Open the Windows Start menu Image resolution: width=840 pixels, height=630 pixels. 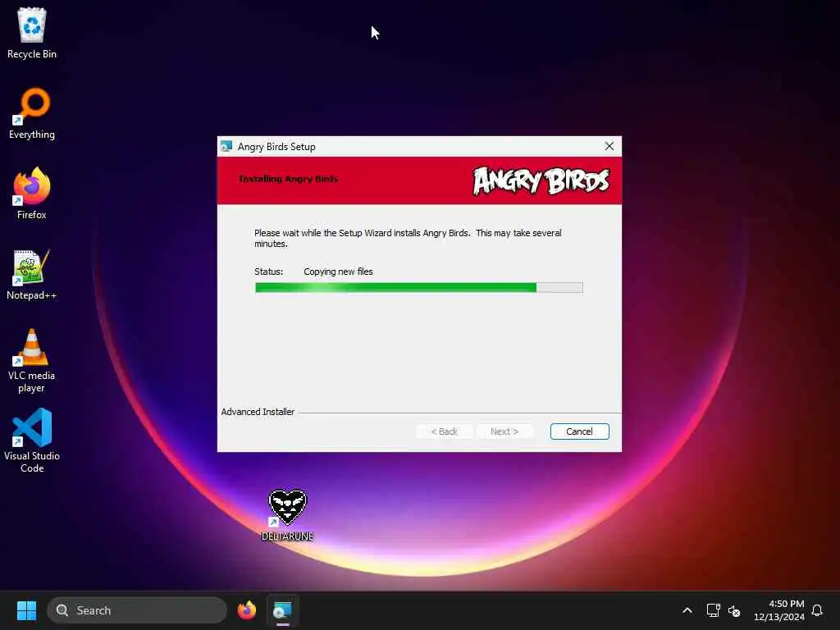tap(26, 610)
